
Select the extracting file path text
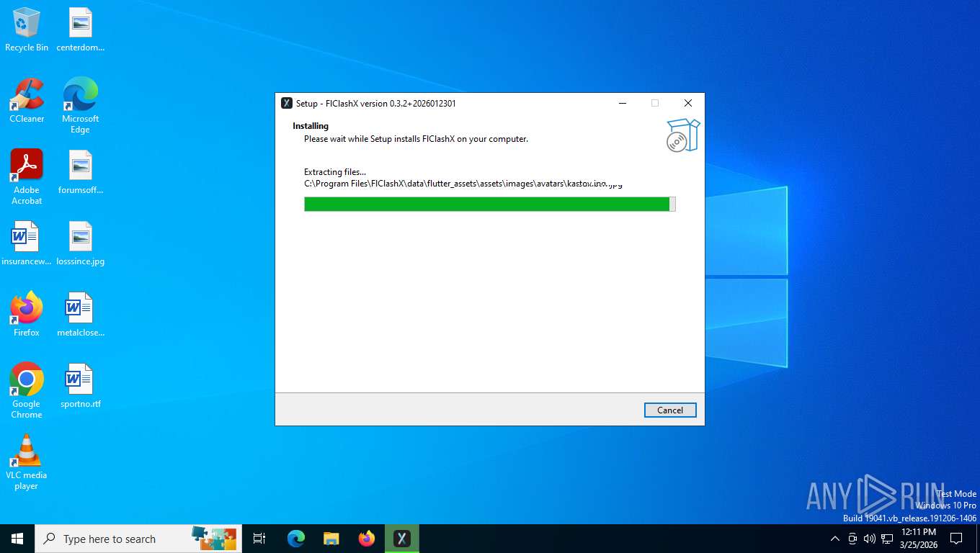click(x=463, y=184)
